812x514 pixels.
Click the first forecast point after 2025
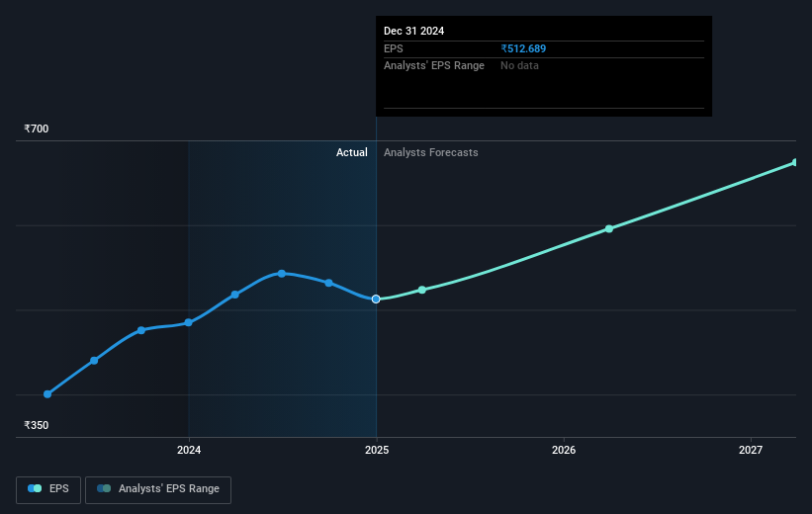pyautogui.click(x=422, y=290)
